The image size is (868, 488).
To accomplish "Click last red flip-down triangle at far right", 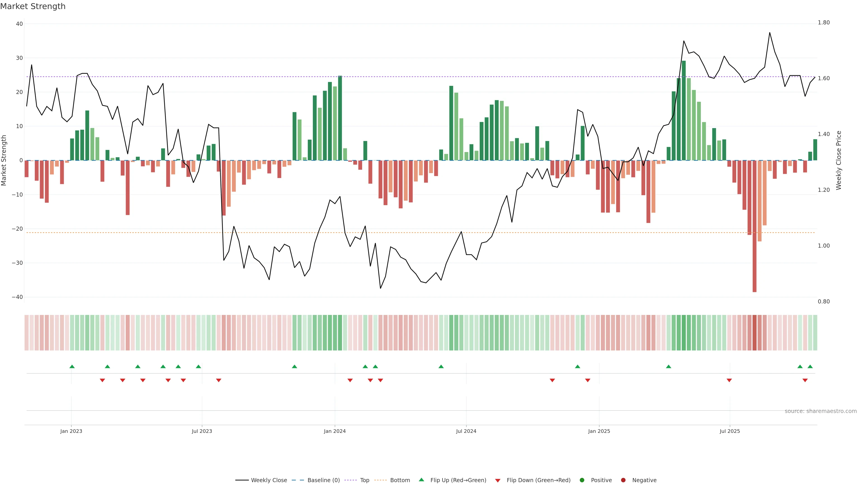I will point(805,380).
